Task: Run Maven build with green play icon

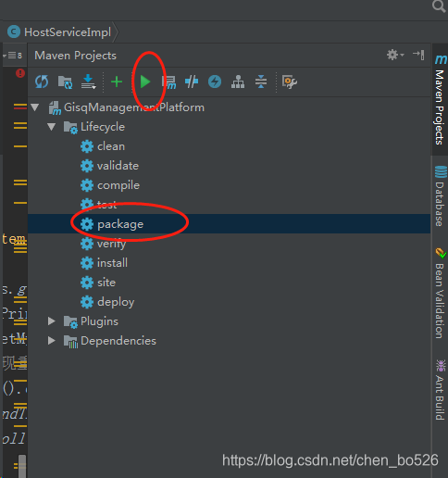Action: click(x=145, y=82)
